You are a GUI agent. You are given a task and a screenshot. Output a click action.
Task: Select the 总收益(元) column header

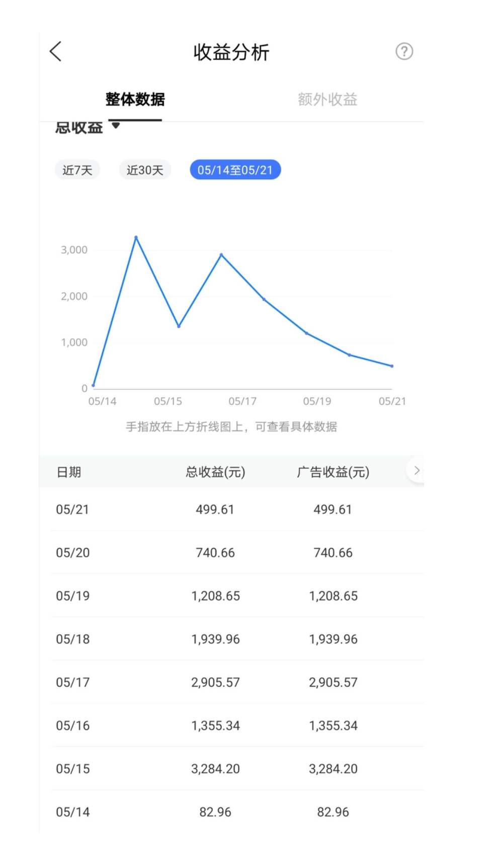tap(215, 472)
